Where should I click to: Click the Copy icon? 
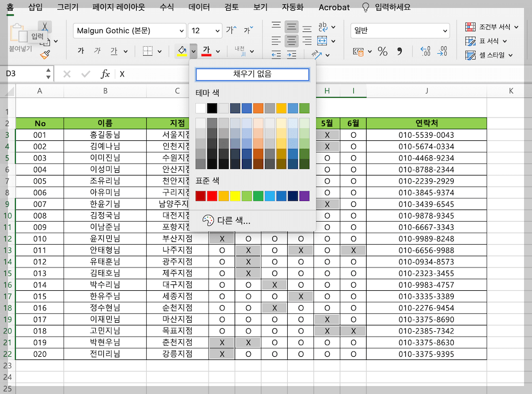click(45, 42)
